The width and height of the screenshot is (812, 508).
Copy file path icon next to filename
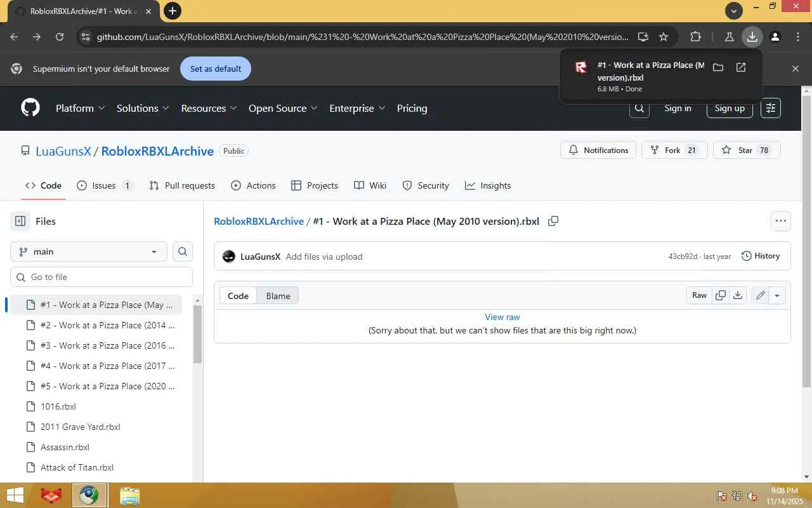point(553,221)
